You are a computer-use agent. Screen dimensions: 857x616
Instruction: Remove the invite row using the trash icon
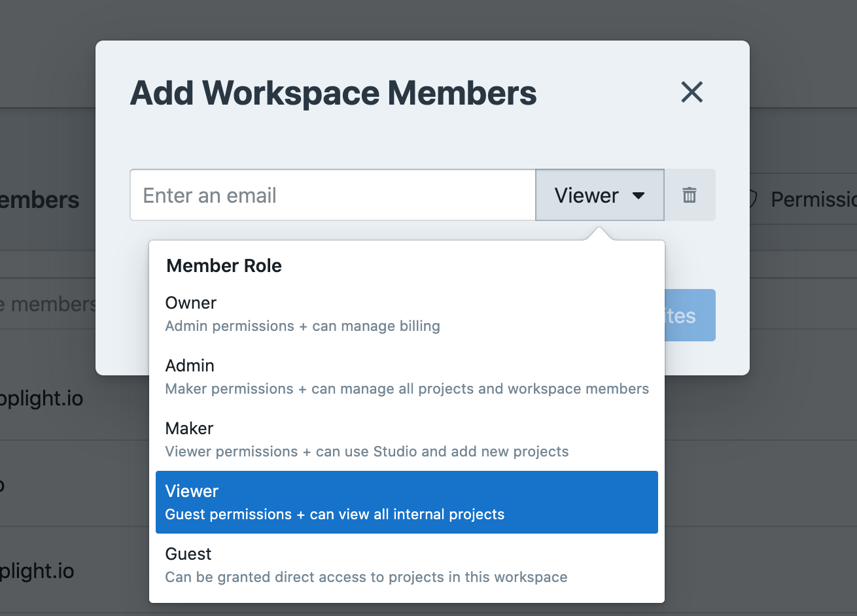point(690,195)
